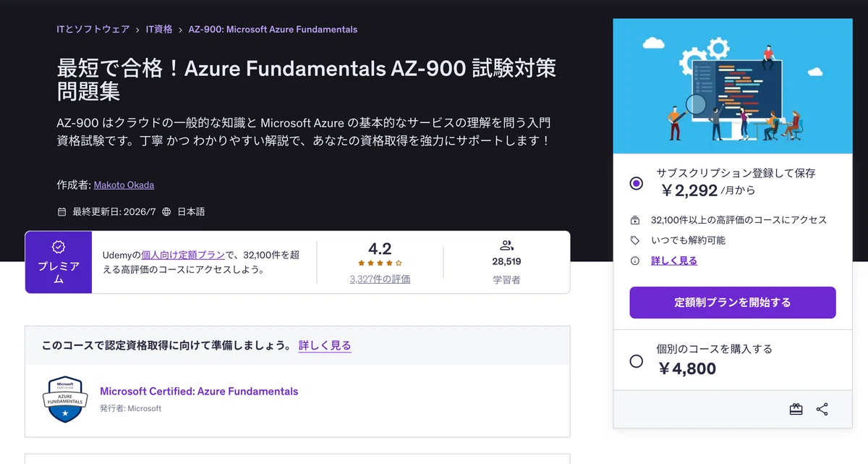Click the star rating icons
This screenshot has height=464, width=868.
tap(380, 263)
